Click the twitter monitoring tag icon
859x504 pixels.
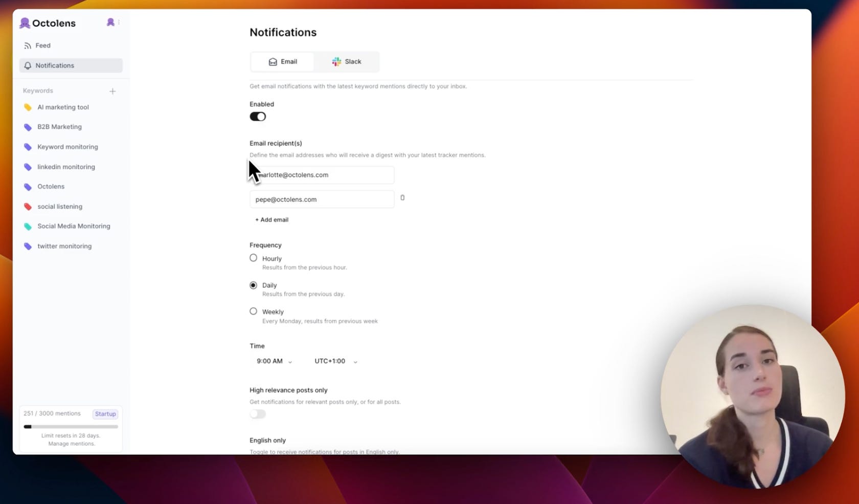[28, 246]
